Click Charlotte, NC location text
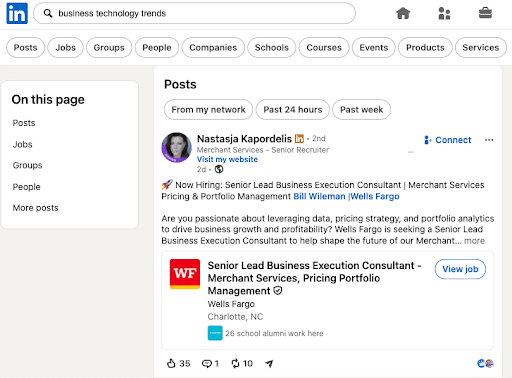The image size is (512, 378). [x=235, y=317]
